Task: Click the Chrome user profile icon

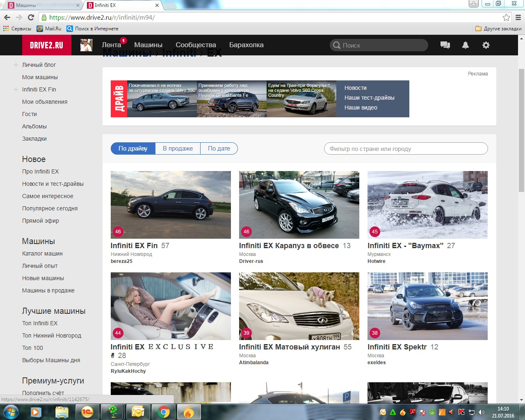Action: 474,4
